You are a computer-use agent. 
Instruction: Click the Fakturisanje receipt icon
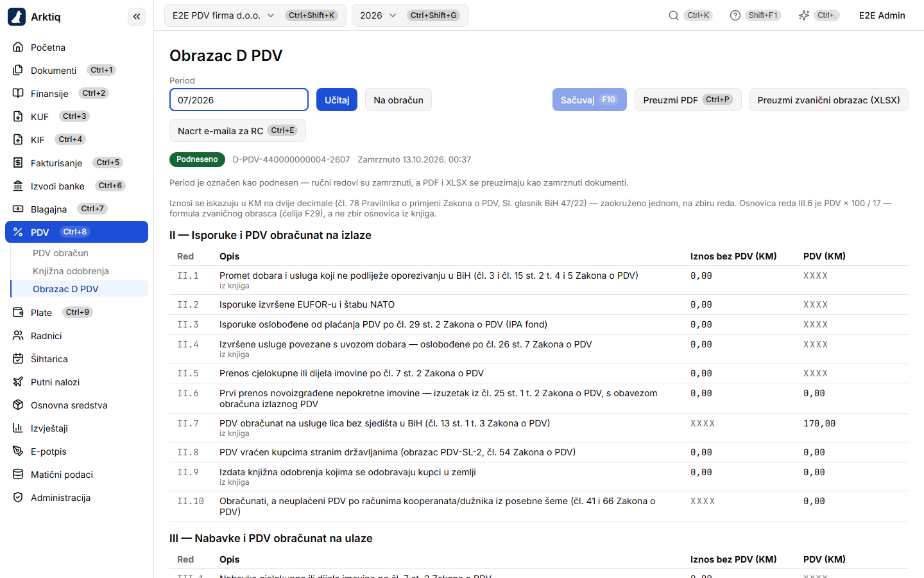18,163
